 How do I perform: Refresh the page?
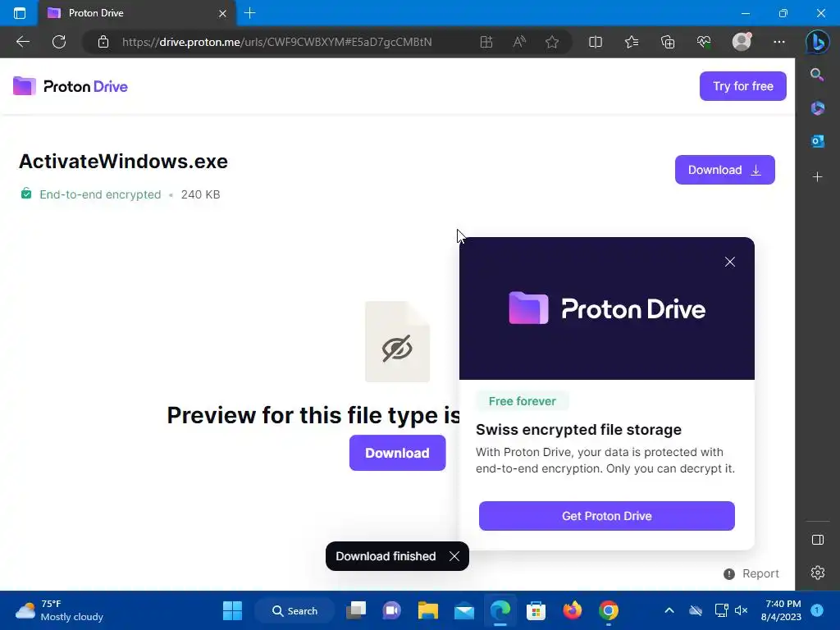59,42
